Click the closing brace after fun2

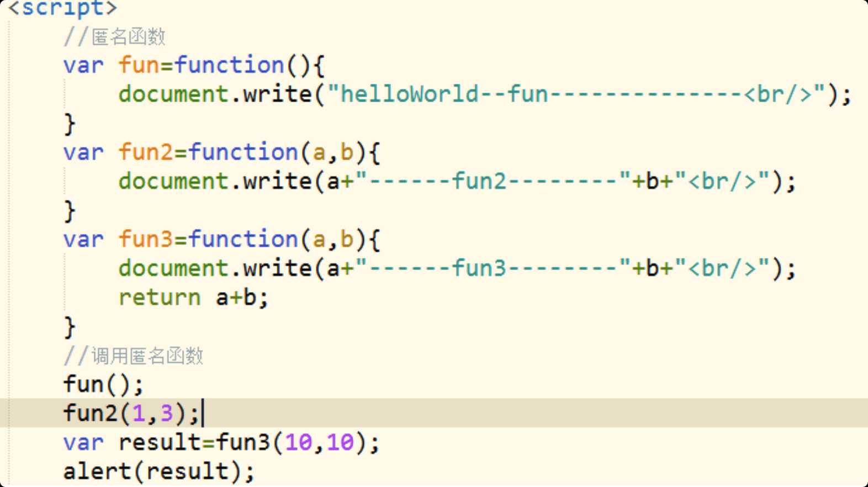coord(70,210)
